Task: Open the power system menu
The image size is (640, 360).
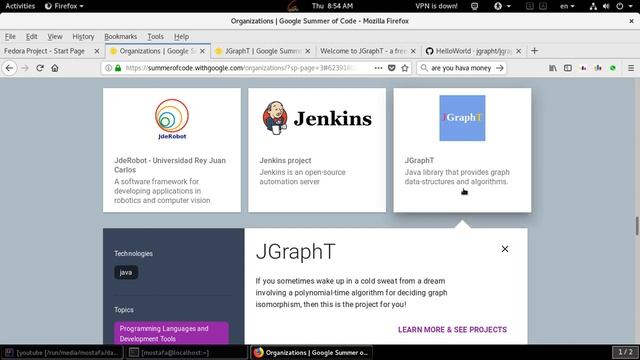Action: tap(624, 6)
